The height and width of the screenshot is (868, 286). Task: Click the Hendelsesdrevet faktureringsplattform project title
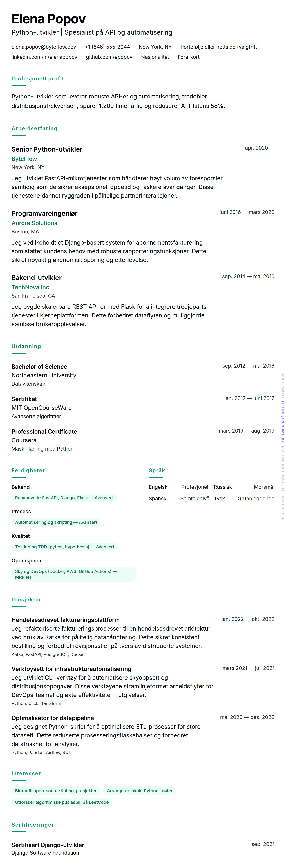65,620
